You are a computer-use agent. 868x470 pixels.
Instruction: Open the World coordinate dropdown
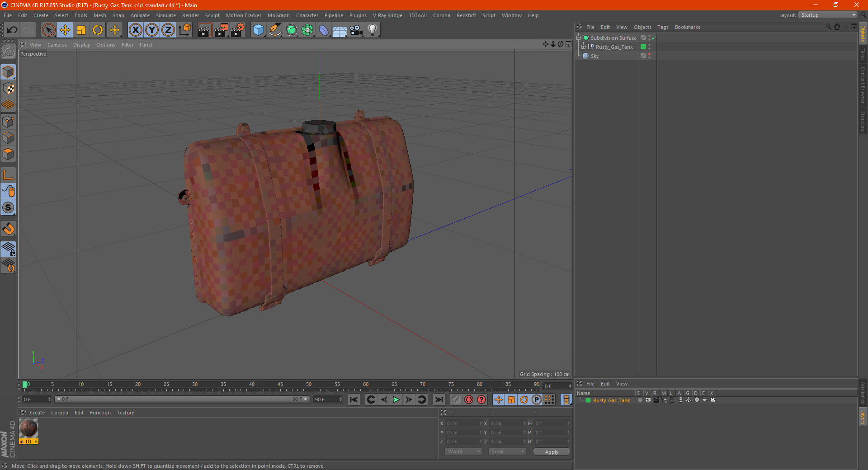463,451
